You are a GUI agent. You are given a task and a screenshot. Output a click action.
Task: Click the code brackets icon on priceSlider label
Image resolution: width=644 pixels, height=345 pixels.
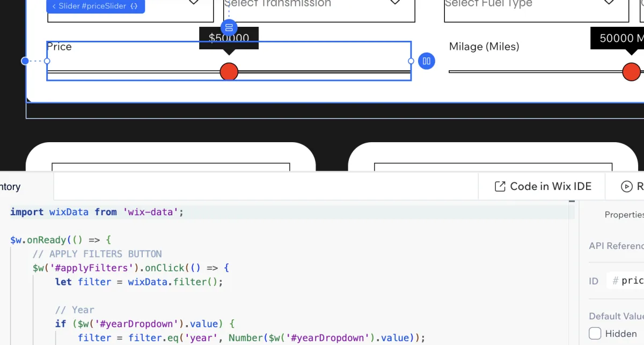(134, 6)
